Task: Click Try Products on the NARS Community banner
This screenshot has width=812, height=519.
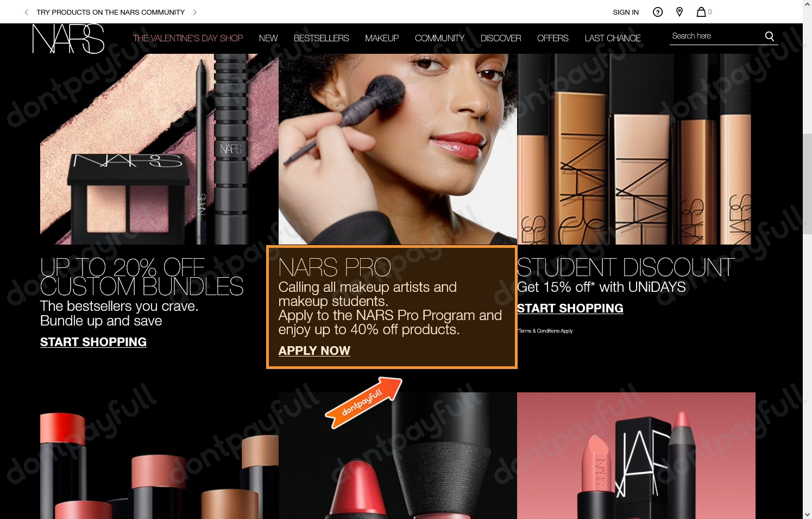Action: point(110,12)
